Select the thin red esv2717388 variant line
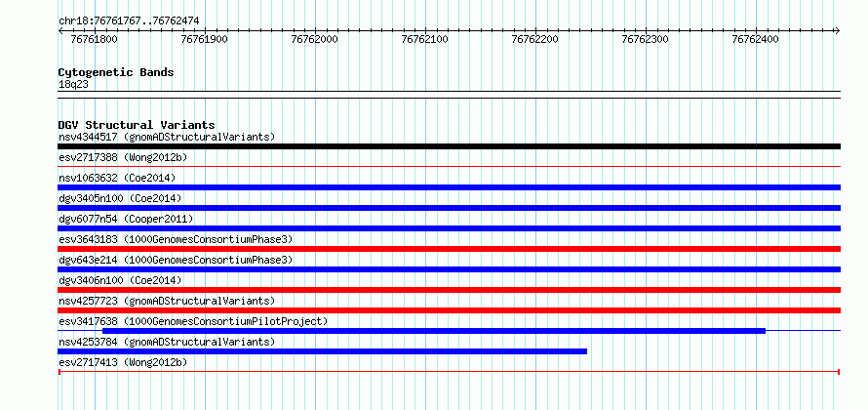This screenshot has width=868, height=410. click(x=449, y=166)
